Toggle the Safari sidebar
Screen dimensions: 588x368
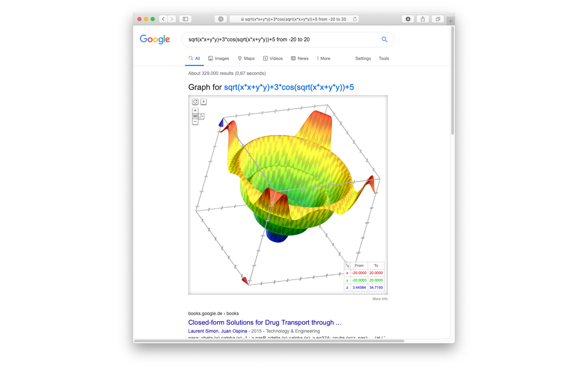pyautogui.click(x=185, y=19)
